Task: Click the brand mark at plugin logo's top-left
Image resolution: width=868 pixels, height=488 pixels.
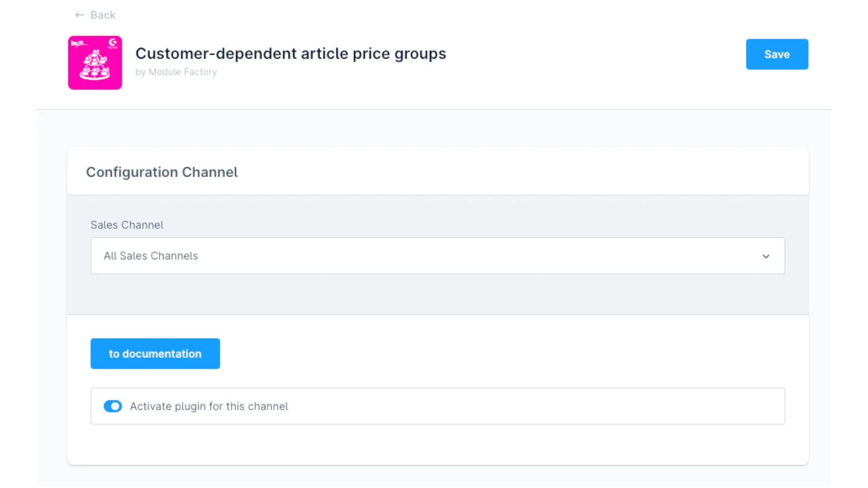Action: 77,43
